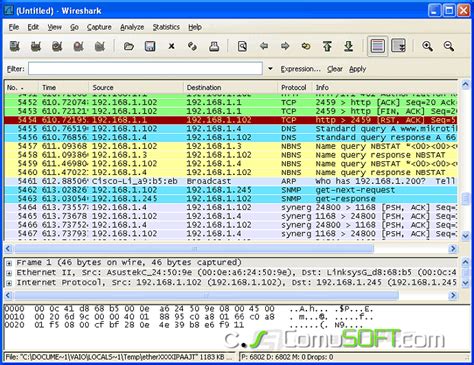Click the Expression... button
This screenshot has height=365, width=474.
pyautogui.click(x=300, y=69)
